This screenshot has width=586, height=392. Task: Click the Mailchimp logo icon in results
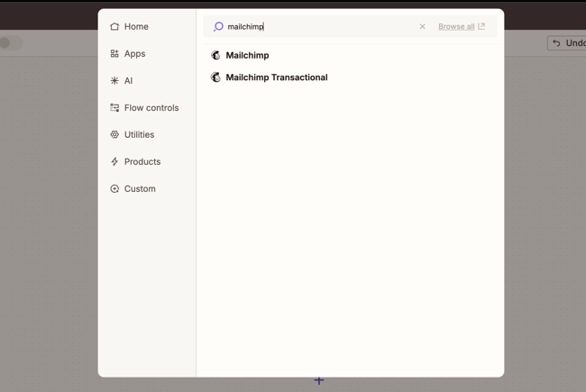(215, 56)
